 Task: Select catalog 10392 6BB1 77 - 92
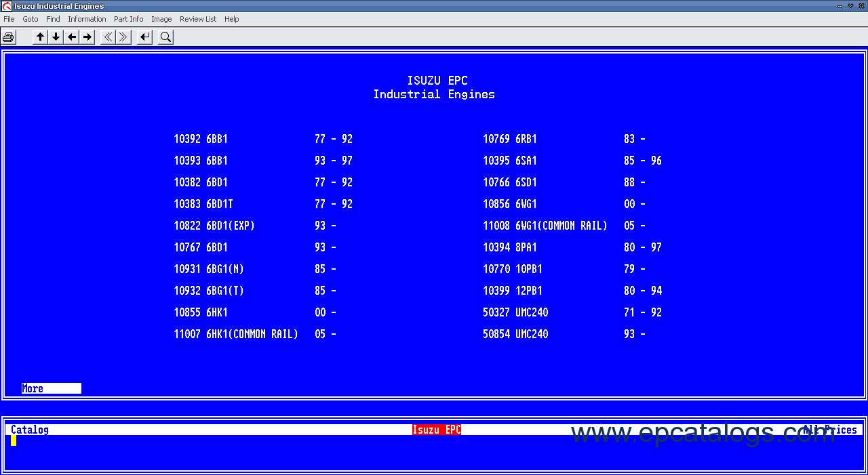[x=263, y=139]
